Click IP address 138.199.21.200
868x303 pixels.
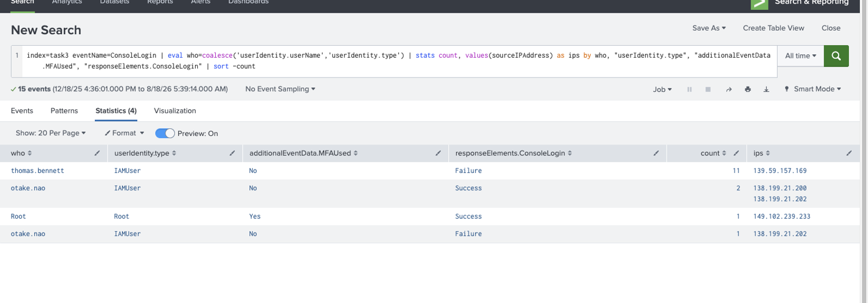coord(780,188)
